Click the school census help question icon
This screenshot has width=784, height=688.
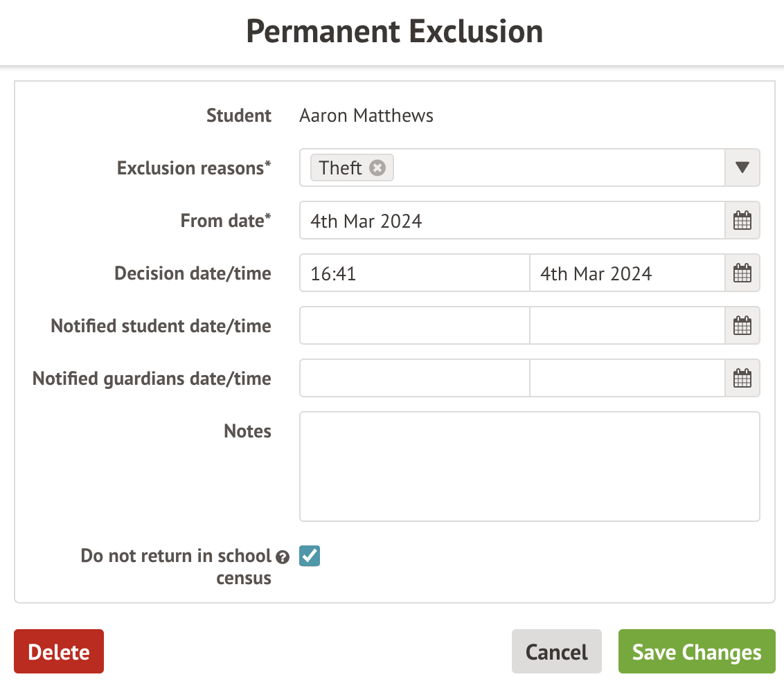[282, 556]
